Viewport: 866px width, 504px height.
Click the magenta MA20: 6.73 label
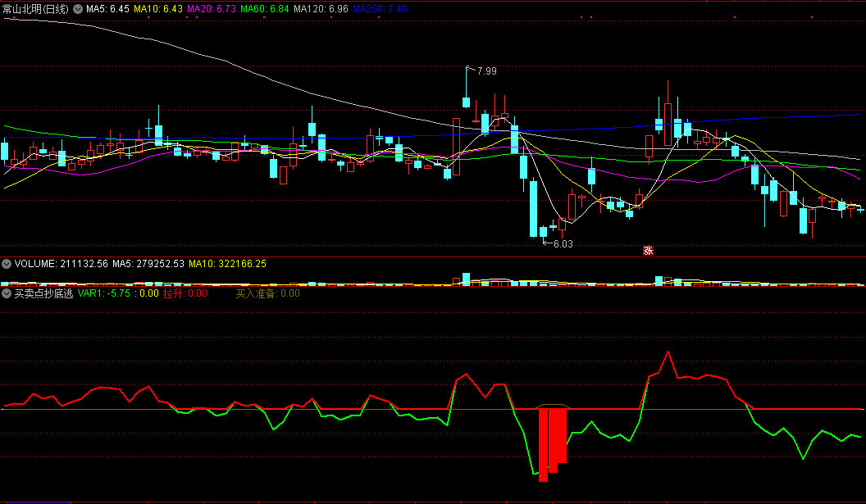tap(212, 9)
